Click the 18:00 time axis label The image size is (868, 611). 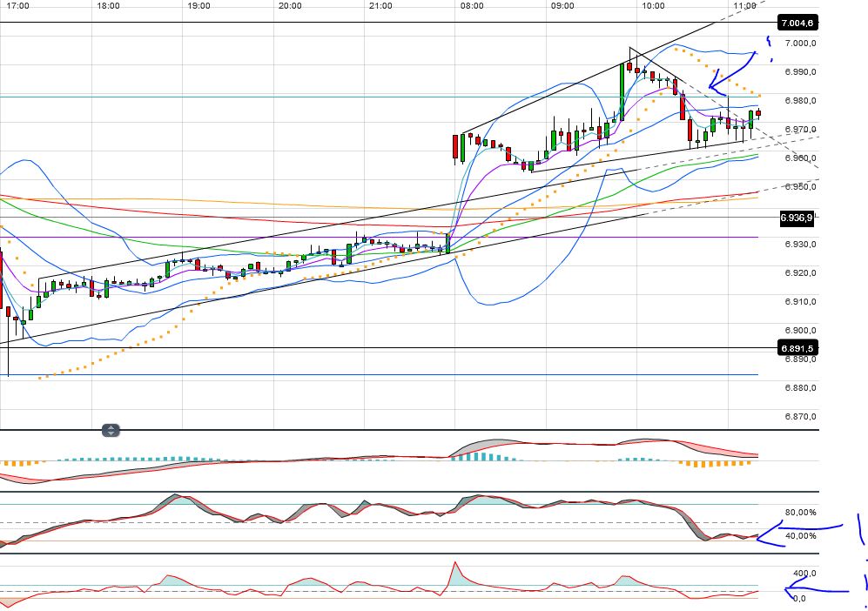108,5
